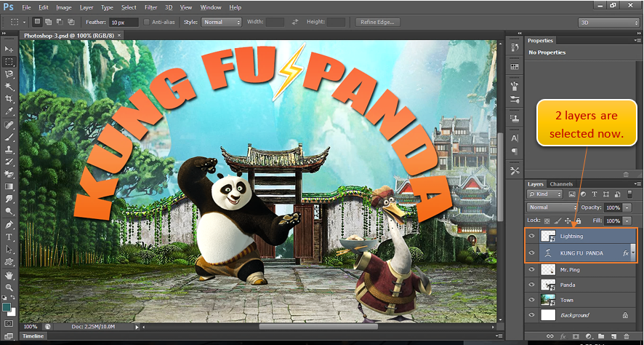Click the Feather value field

(x=124, y=23)
